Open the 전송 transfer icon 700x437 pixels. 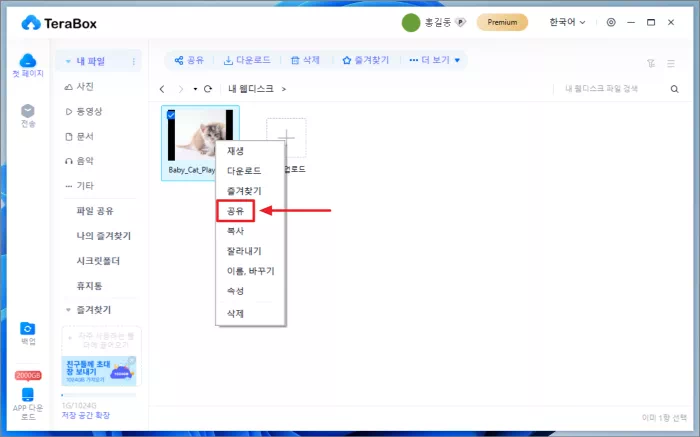tap(28, 111)
